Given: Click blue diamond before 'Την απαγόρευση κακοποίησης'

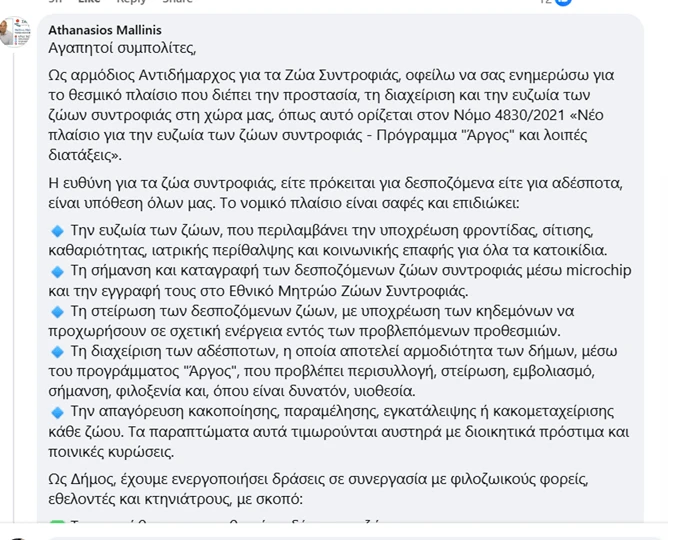Looking at the screenshot, I should pyautogui.click(x=57, y=411).
